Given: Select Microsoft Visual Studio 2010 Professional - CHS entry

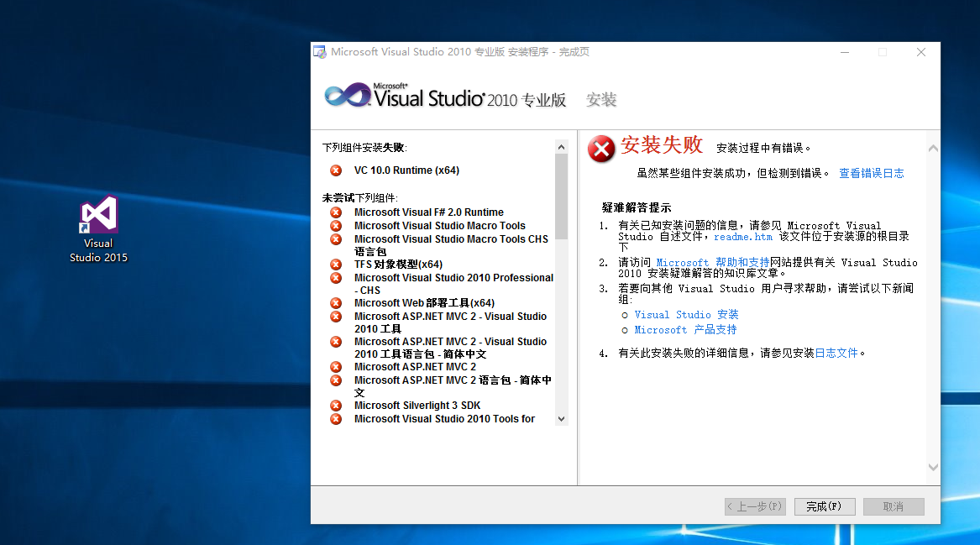Looking at the screenshot, I should point(453,284).
